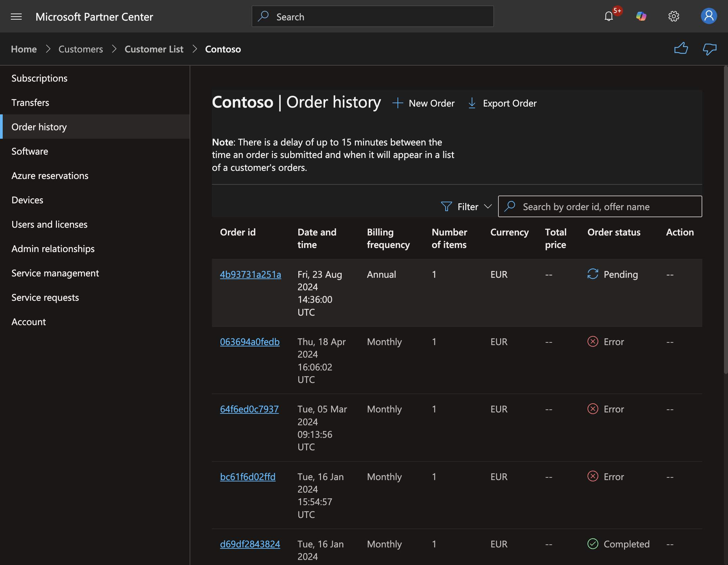
Task: Open order 64f6ed0c7937
Action: point(250,409)
